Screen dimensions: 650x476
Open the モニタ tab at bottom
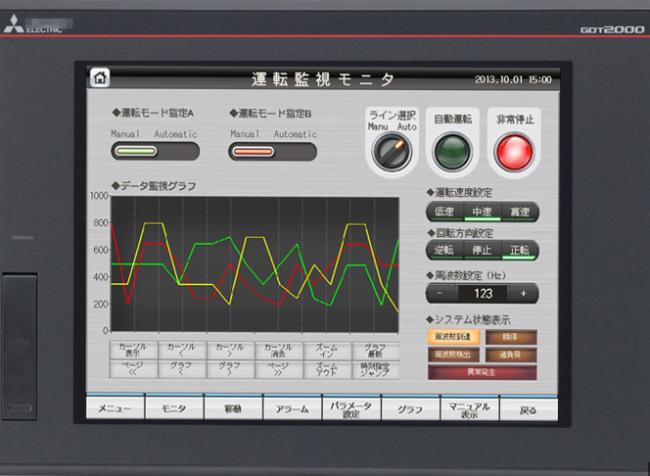pos(174,407)
